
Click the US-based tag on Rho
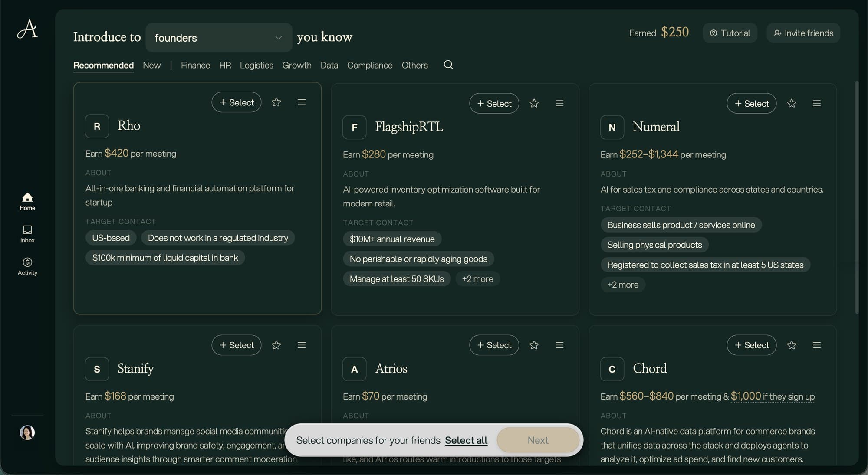(111, 238)
